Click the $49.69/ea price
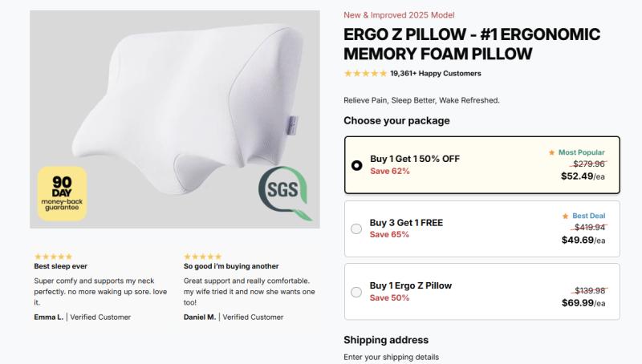642x364 pixels. 583,240
